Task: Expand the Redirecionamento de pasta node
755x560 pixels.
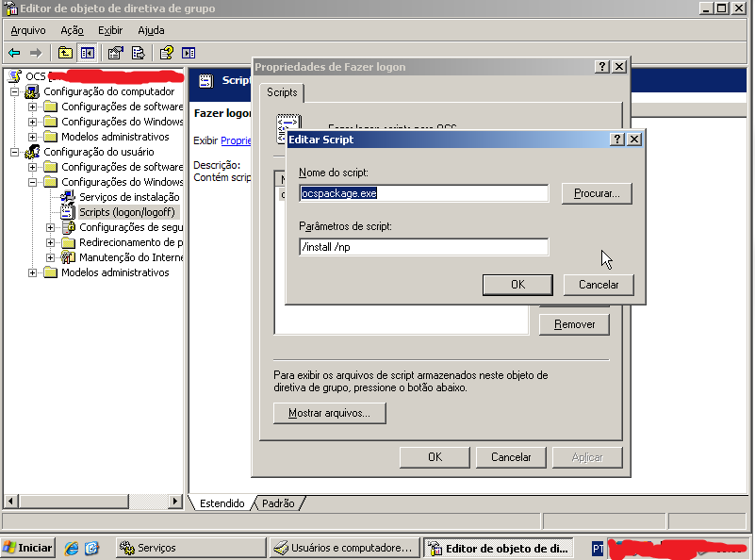Action: 50,243
